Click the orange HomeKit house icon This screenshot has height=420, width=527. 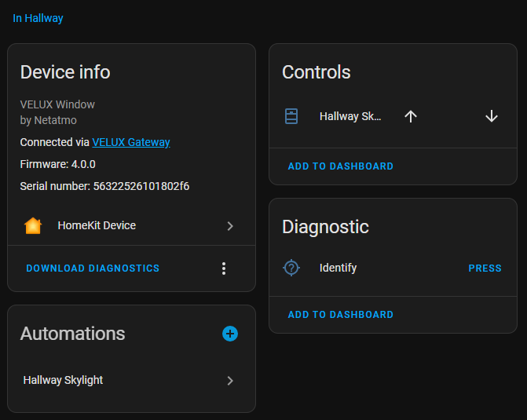click(x=33, y=225)
